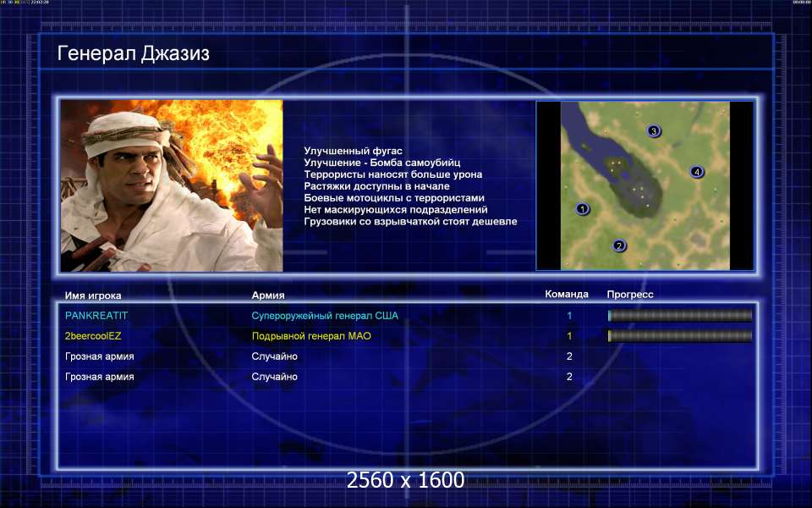Click the PANKREATIT progress bar
The width and height of the screenshot is (812, 508).
pos(680,316)
